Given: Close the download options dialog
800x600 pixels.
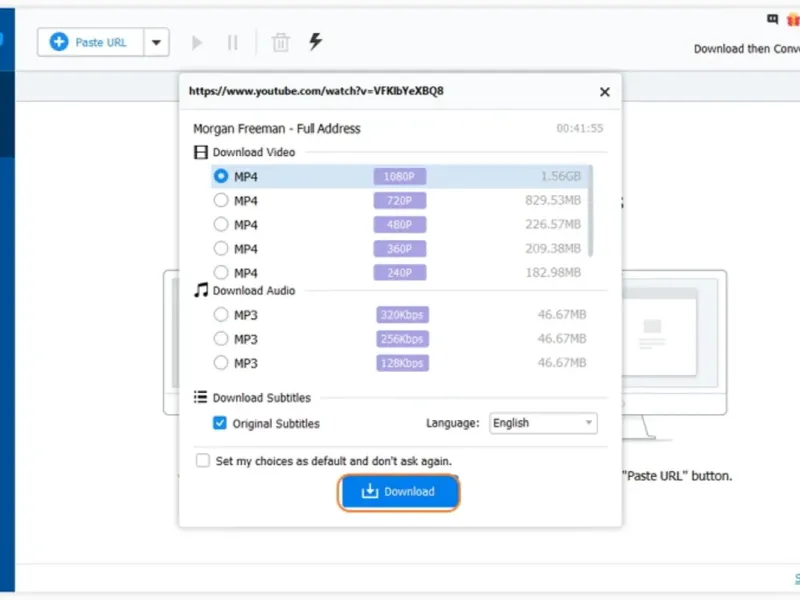Looking at the screenshot, I should tap(605, 92).
